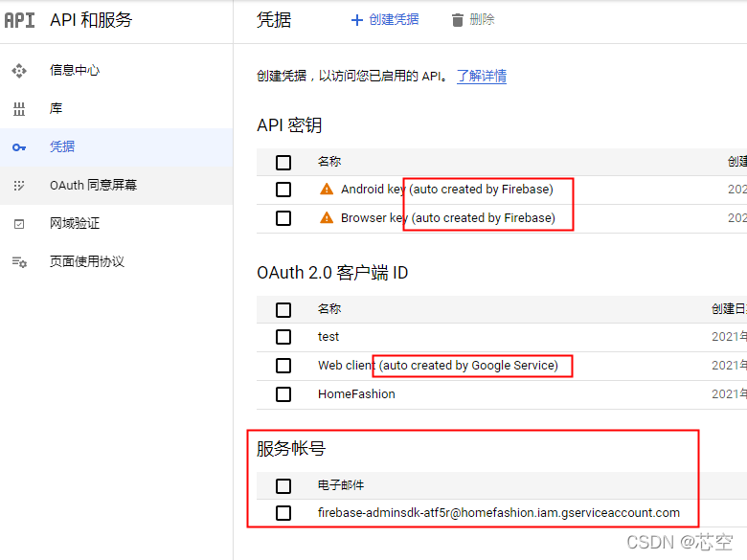The height and width of the screenshot is (560, 747).
Task: Check the firebase-adminsdk service account box
Action: 283,513
